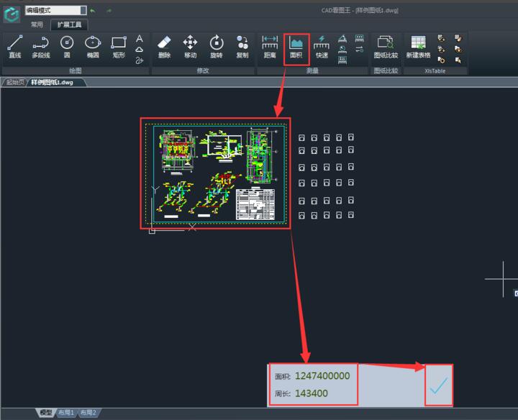Click the bottom-right small XlsTable icon
The image size is (518, 420).
(x=458, y=60)
